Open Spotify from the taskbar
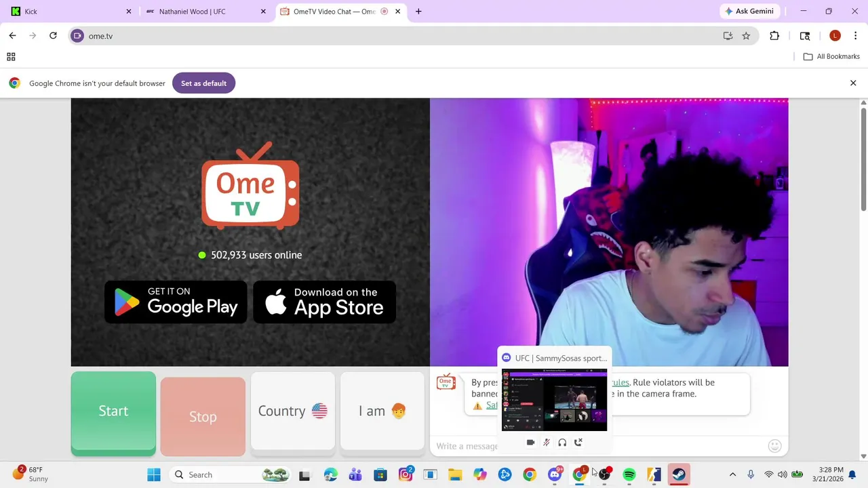 629,474
